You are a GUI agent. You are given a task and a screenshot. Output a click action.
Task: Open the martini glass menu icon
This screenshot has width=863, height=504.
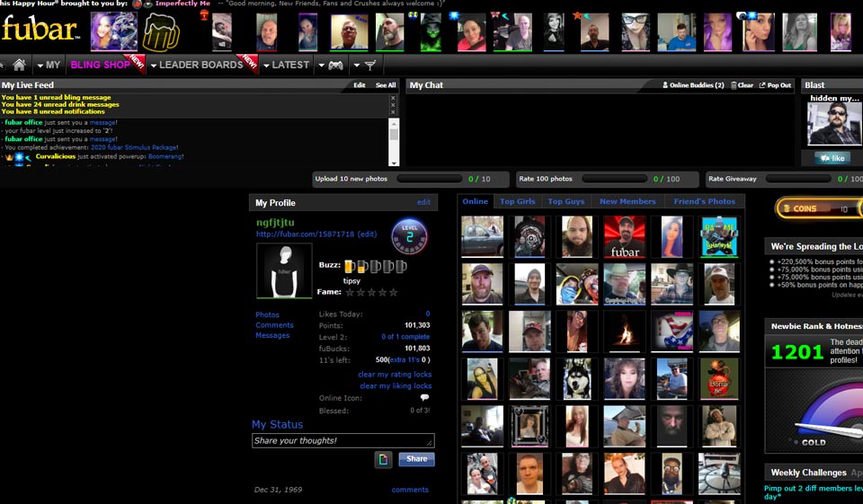369,65
